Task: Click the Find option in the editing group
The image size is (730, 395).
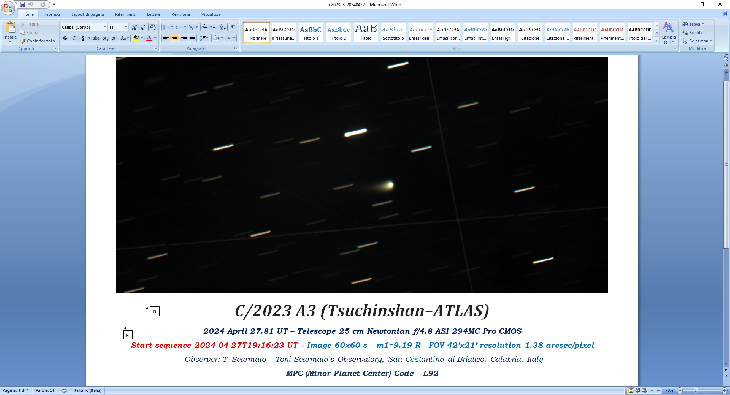Action: [x=693, y=24]
